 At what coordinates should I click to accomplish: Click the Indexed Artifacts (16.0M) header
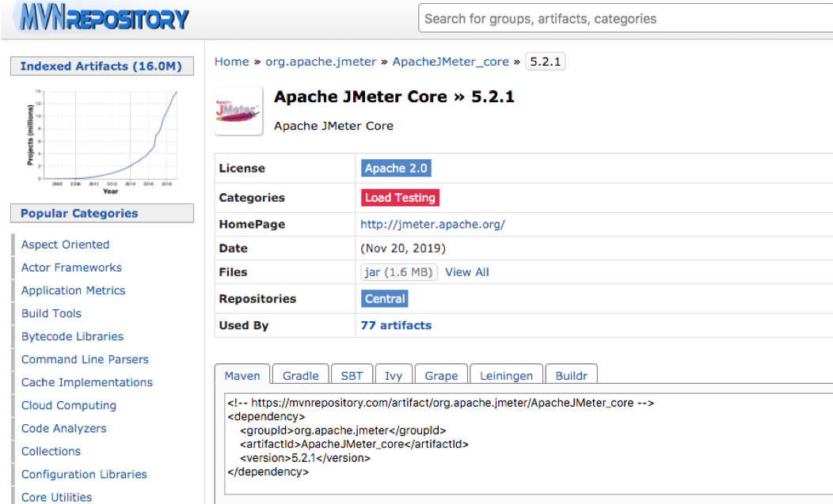(102, 66)
